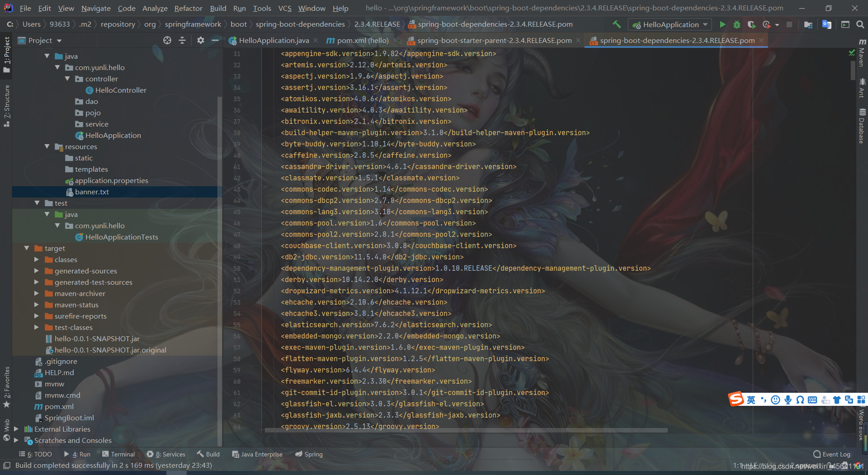
Task: Open the profiler dropdown arrow next to Stop
Action: click(777, 25)
